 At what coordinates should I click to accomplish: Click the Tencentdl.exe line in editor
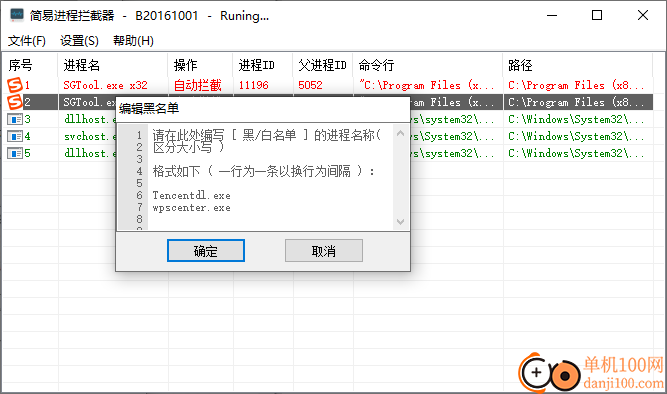point(191,195)
